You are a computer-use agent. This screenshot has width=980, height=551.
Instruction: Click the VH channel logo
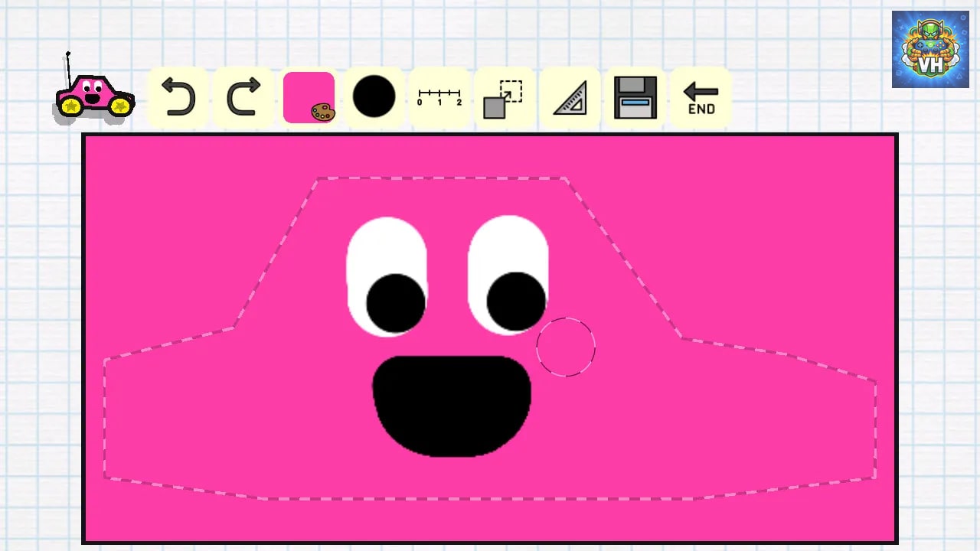[930, 49]
